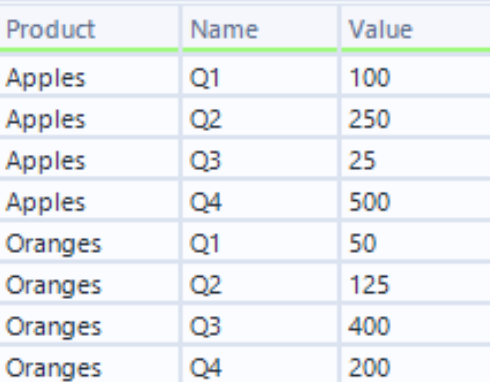Select the value 500 cell
The image size is (490, 382).
(416, 202)
